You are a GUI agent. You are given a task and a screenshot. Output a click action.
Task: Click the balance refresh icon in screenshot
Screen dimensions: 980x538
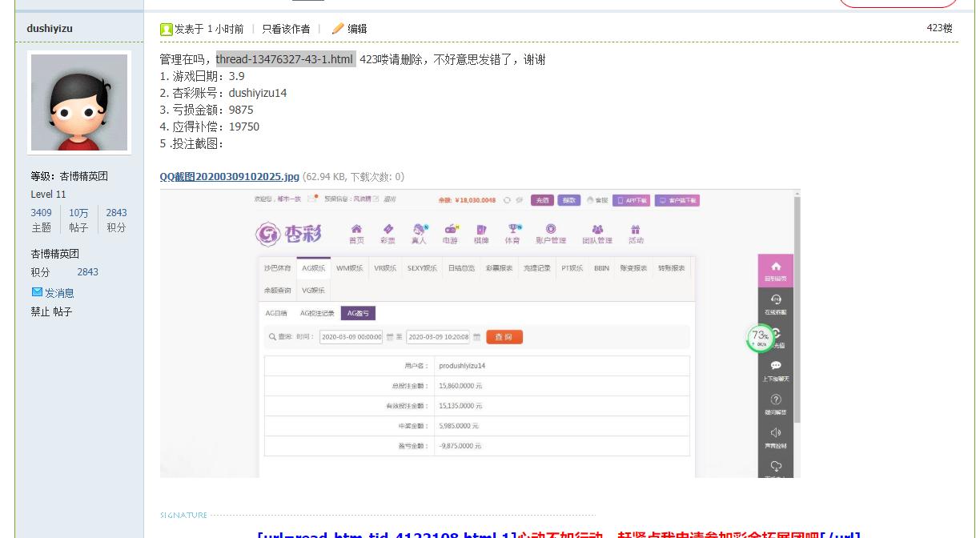coord(507,200)
